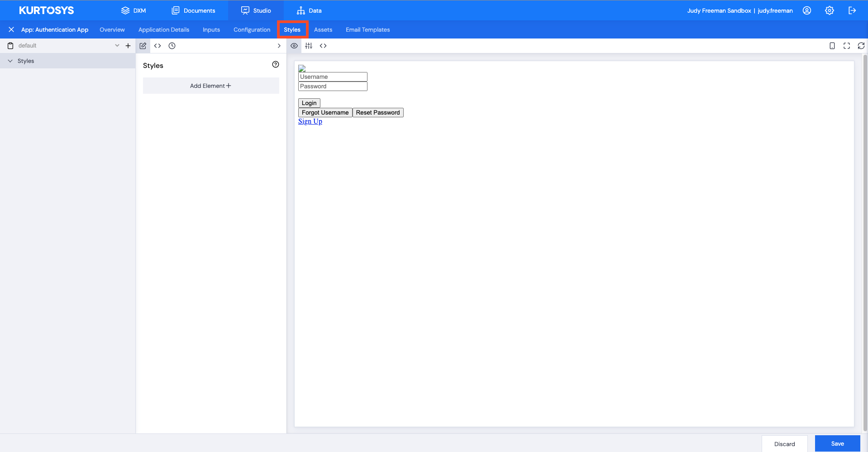
Task: Refresh the app preview
Action: click(861, 45)
